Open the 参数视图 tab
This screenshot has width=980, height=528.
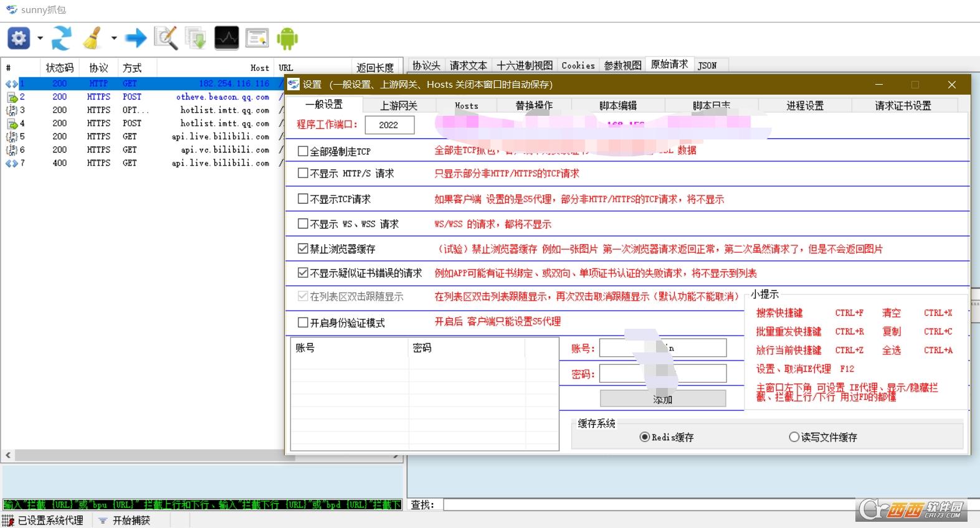click(622, 65)
